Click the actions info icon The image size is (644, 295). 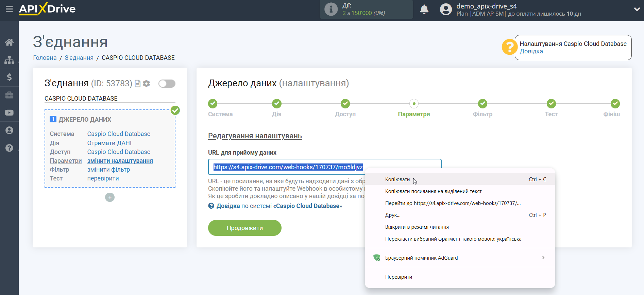click(331, 9)
